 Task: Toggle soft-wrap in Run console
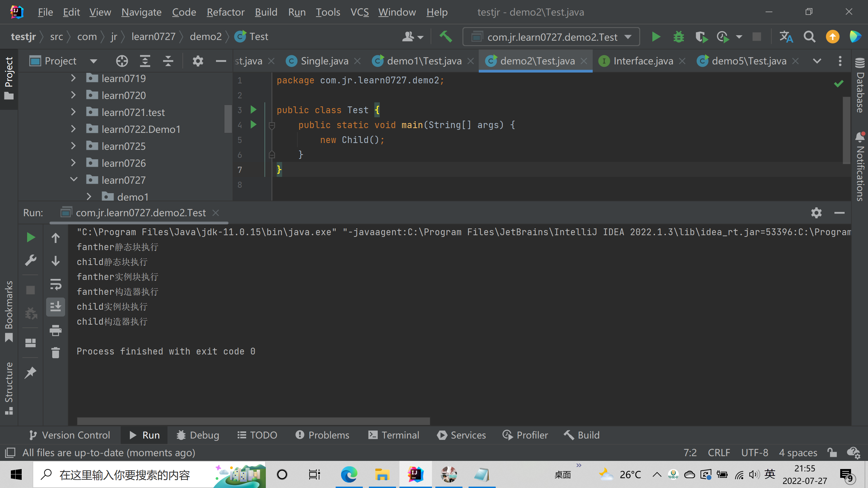click(x=56, y=284)
